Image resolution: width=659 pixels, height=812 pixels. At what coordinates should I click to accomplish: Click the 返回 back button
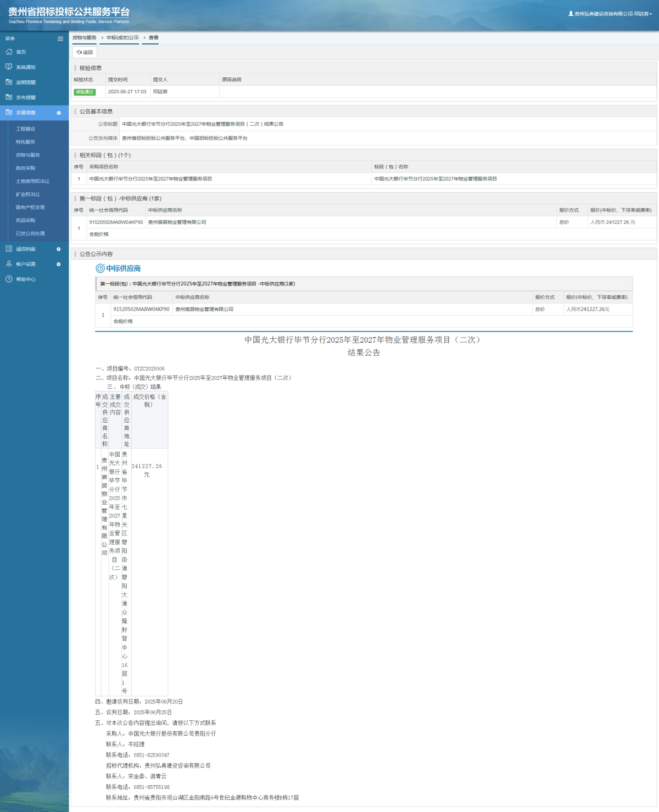coord(85,52)
